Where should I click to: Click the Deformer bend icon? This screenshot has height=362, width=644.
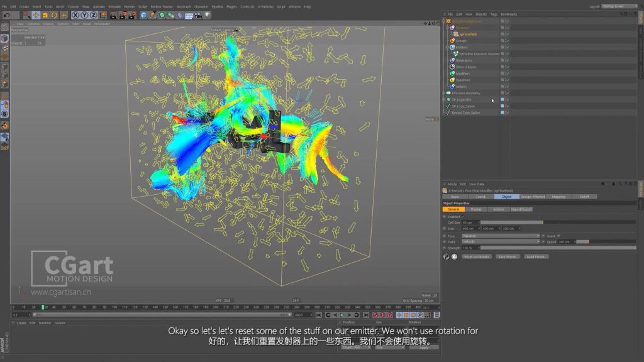180,15
